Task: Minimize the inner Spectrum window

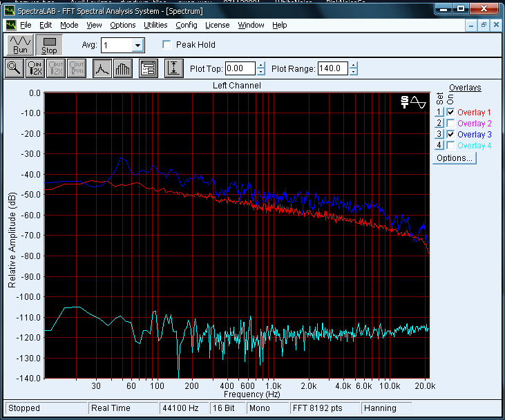Action: point(471,25)
